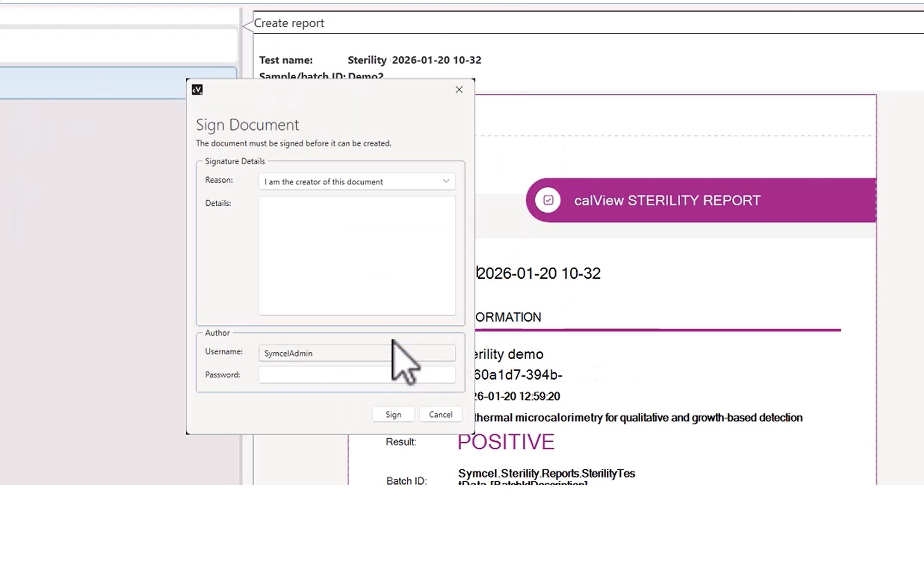Viewport: 924px width, 577px height.
Task: Click the Sign button
Action: [x=393, y=415]
